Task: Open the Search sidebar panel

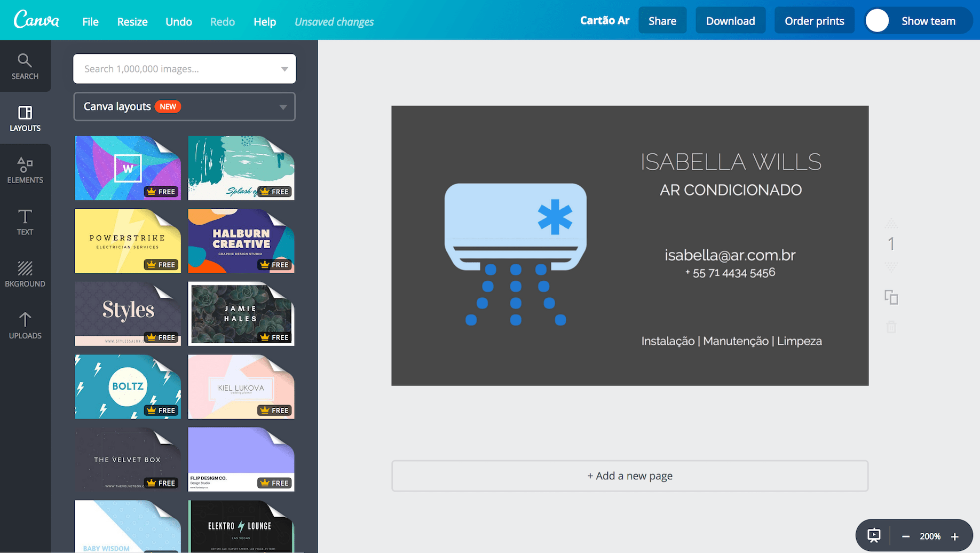Action: tap(25, 67)
